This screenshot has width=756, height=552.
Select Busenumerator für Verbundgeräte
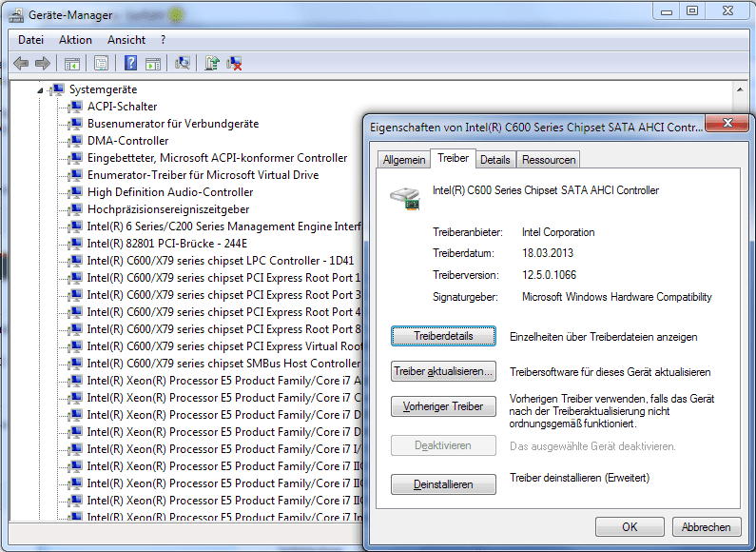click(173, 124)
